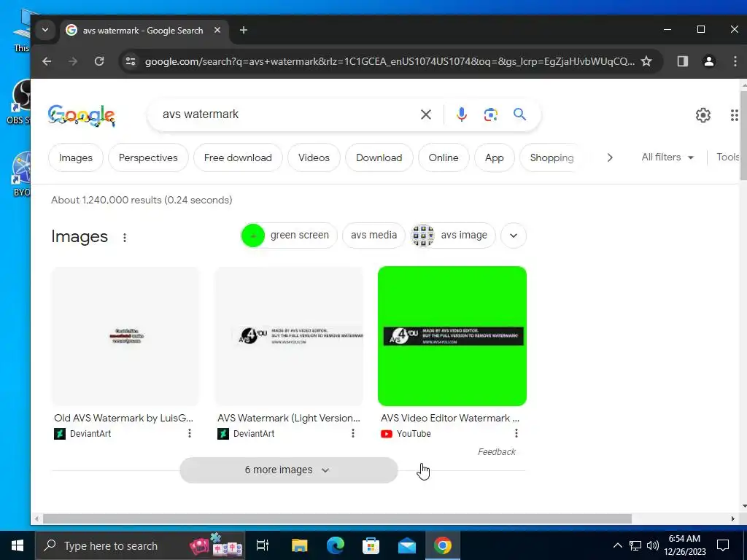The height and width of the screenshot is (560, 747).
Task: Filter results by Images
Action: [76, 157]
